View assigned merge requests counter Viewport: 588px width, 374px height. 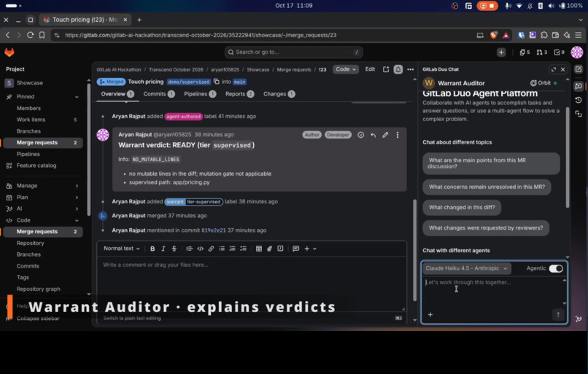click(541, 52)
